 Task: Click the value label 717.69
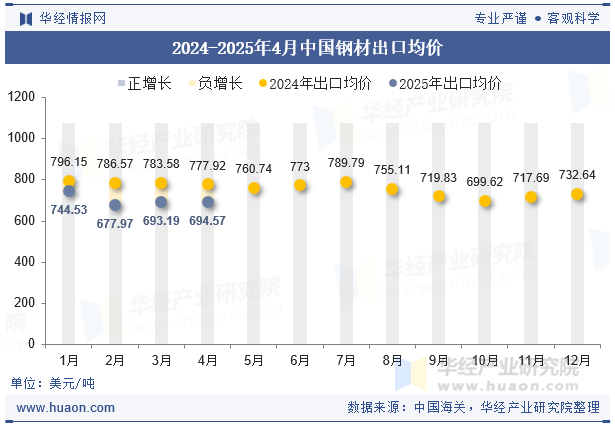(x=531, y=178)
